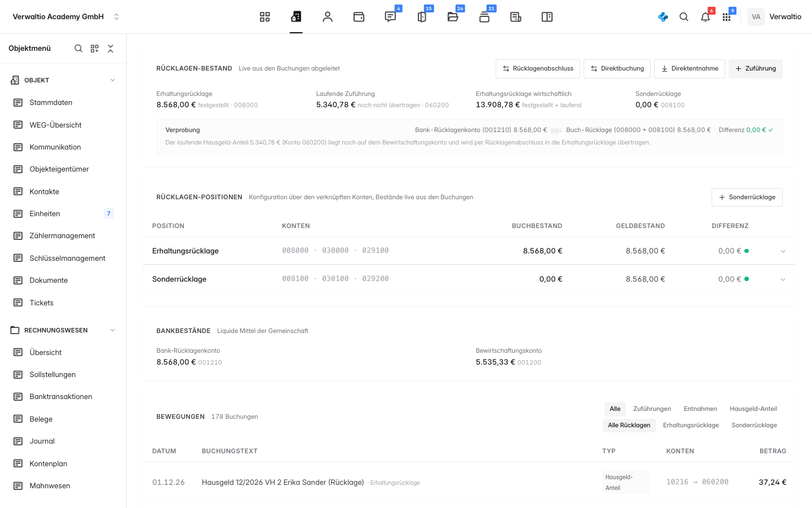
Task: Open the person icon in top navigation
Action: (x=328, y=17)
